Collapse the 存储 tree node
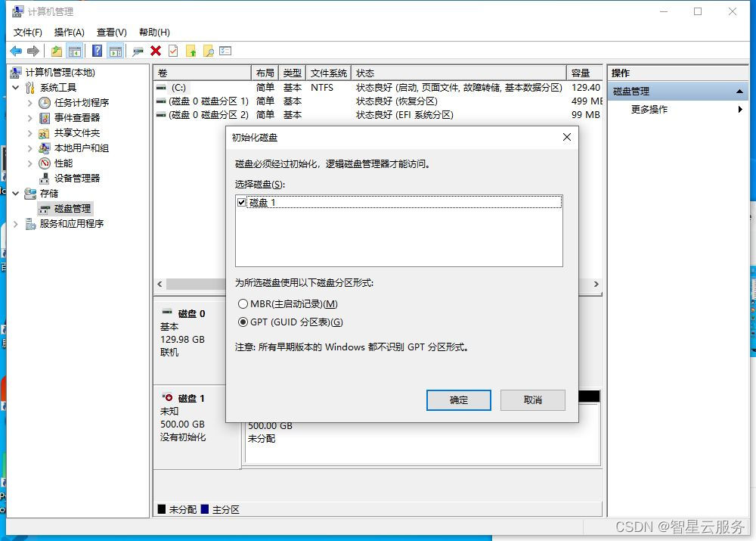Image resolution: width=756 pixels, height=541 pixels. click(16, 194)
